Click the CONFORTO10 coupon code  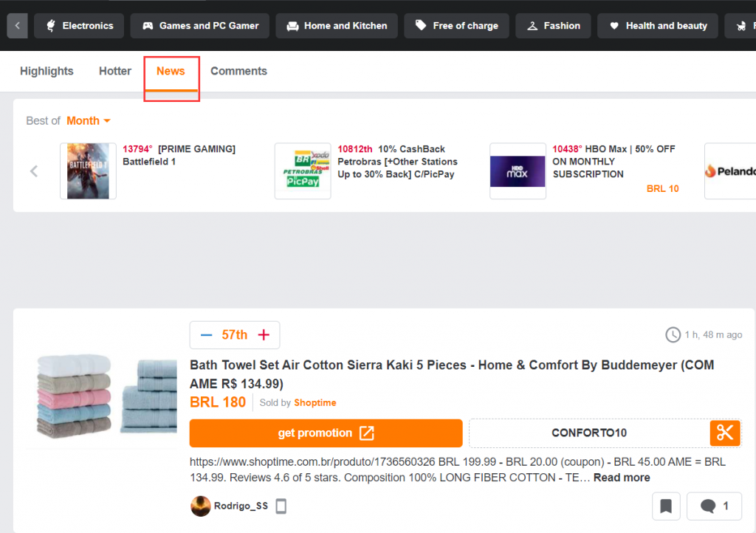pyautogui.click(x=589, y=433)
